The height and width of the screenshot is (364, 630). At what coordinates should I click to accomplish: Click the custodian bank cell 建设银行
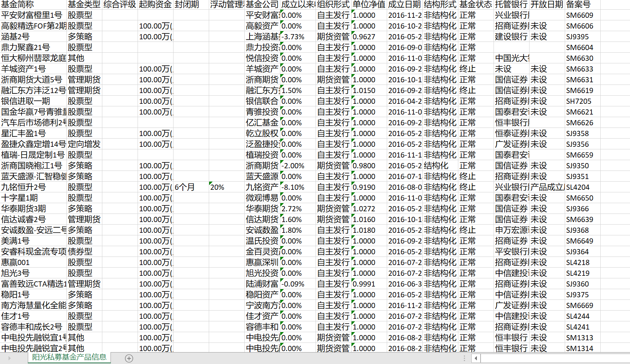[511, 37]
